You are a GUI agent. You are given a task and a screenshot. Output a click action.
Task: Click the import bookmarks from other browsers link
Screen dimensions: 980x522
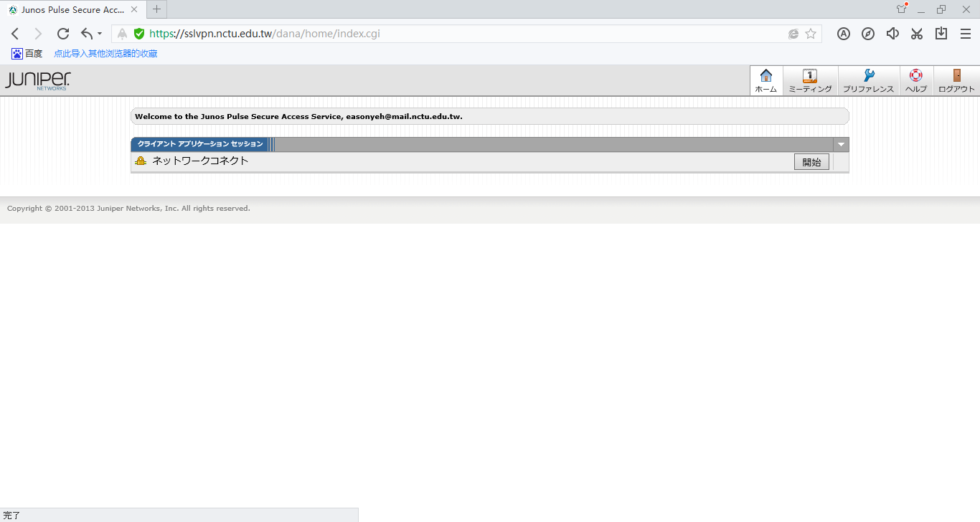click(105, 54)
